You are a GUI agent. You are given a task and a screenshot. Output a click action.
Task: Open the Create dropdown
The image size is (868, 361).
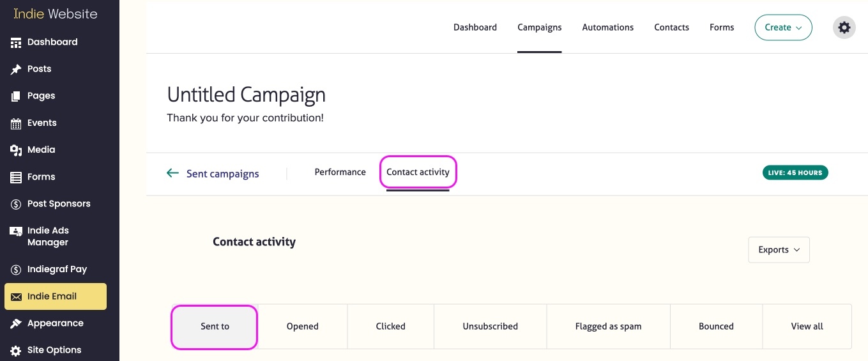click(x=783, y=27)
